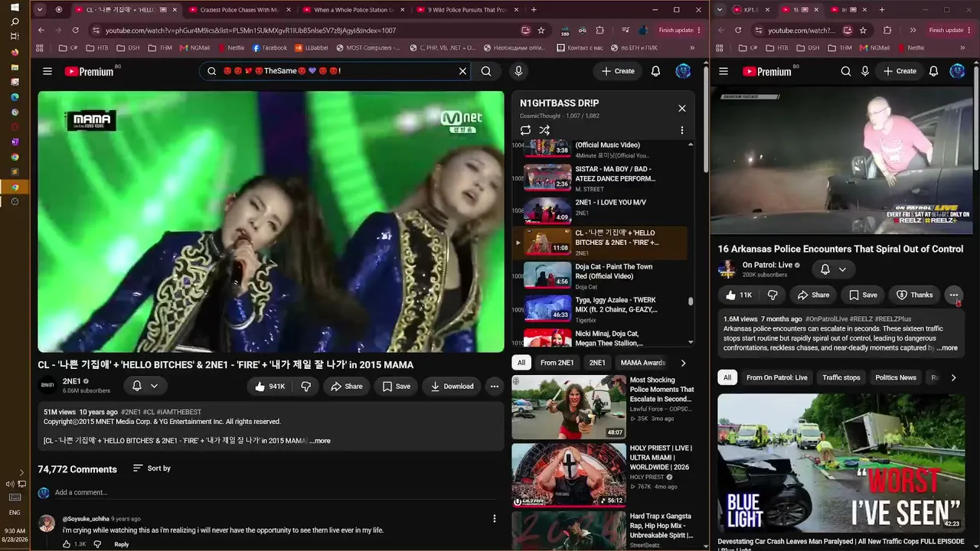The height and width of the screenshot is (551, 980).
Task: Open playlist options three-dot menu
Action: 682,130
